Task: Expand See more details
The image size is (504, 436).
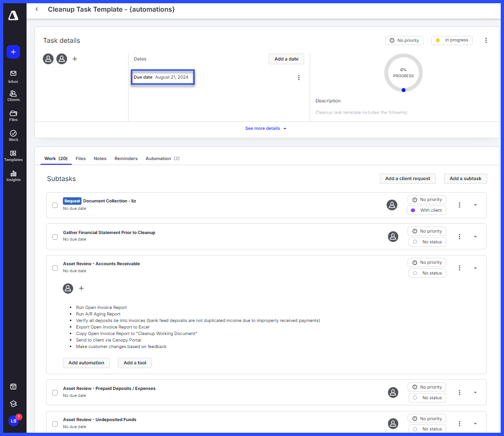Action: click(x=266, y=128)
